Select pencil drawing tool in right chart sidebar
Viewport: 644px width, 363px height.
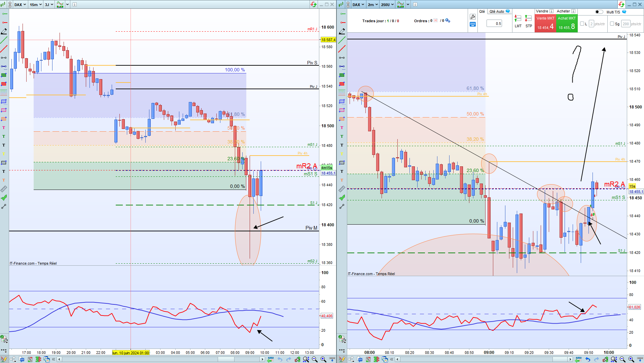342,31
